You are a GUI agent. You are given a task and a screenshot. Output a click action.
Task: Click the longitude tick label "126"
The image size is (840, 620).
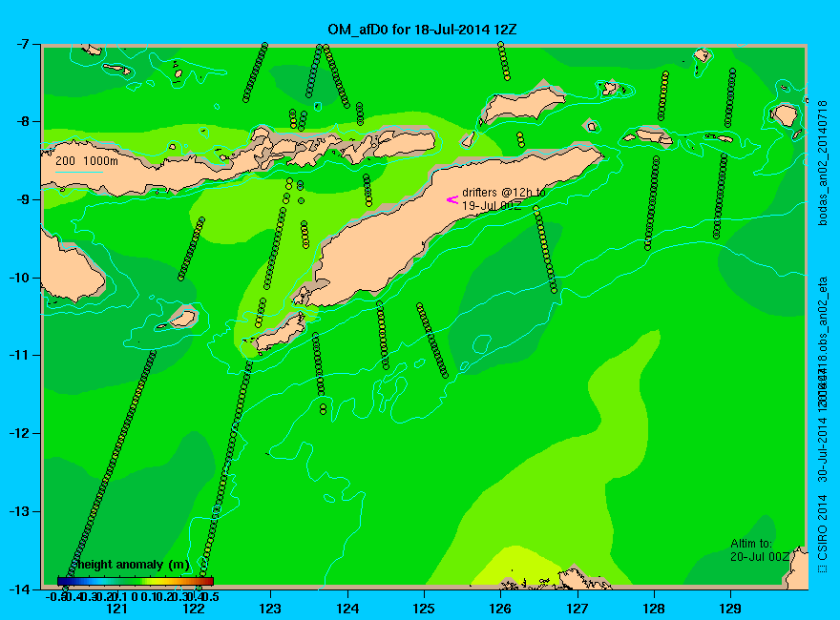500,609
